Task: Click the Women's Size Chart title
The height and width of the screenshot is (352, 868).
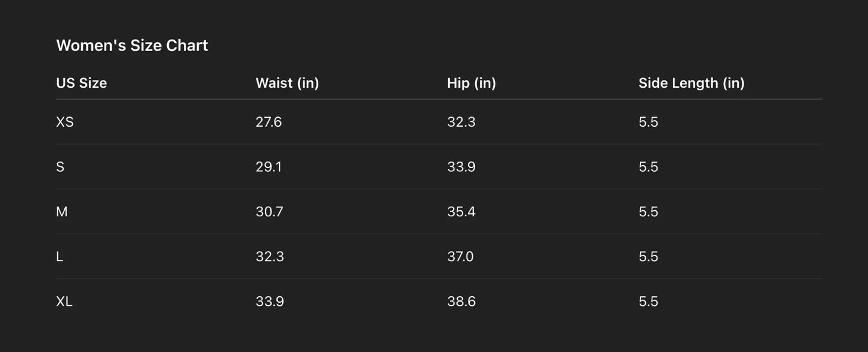Action: [132, 46]
